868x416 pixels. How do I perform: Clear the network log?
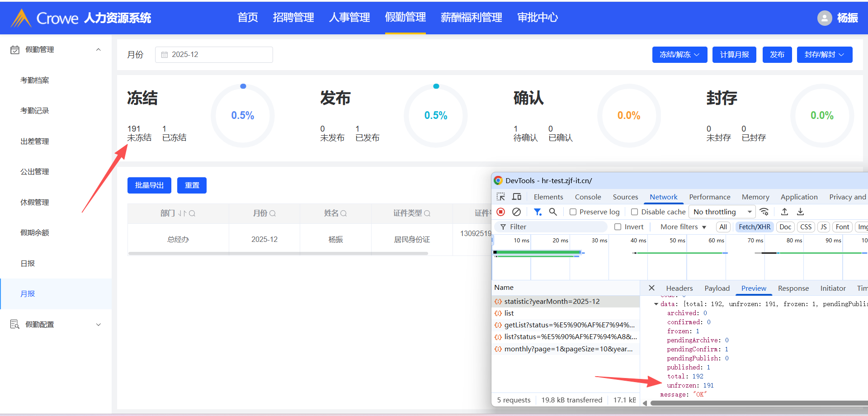[x=516, y=212]
